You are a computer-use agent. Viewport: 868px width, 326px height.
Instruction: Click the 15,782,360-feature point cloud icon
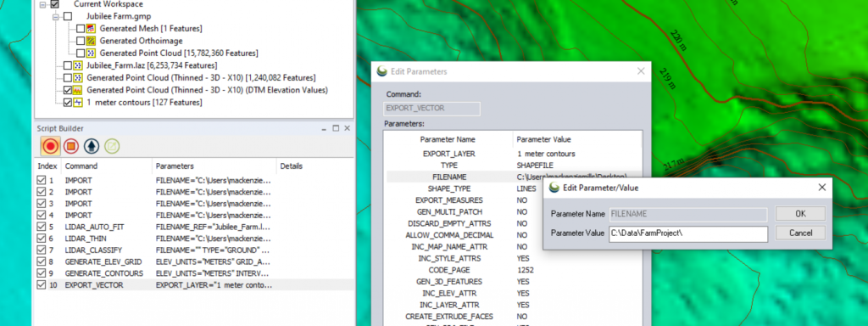[x=92, y=53]
